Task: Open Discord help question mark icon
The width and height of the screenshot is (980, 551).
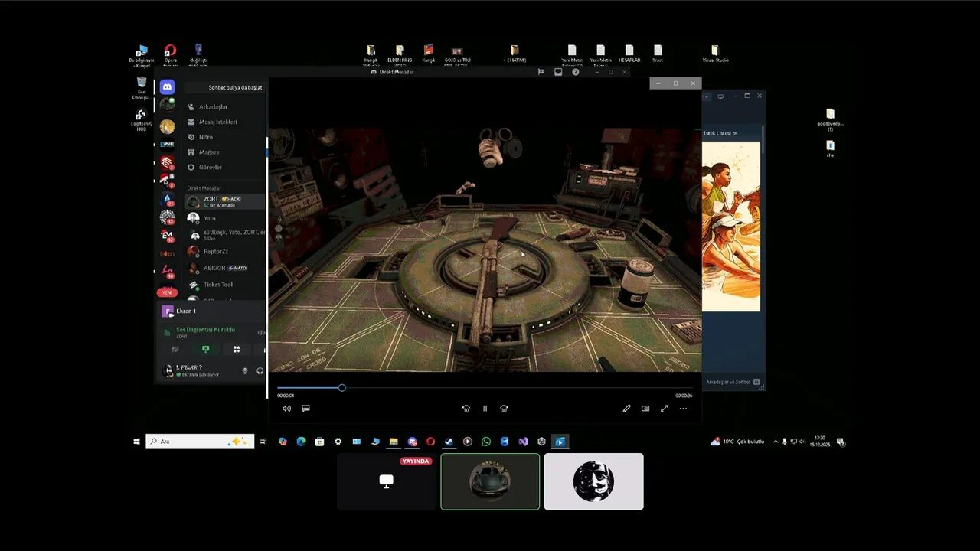Action: click(576, 72)
